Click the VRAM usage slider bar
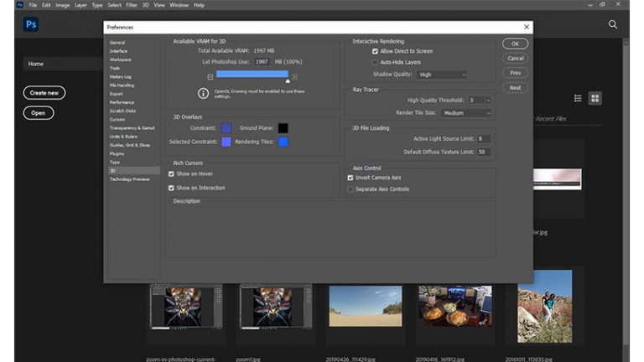The width and height of the screenshot is (644, 362). [252, 75]
